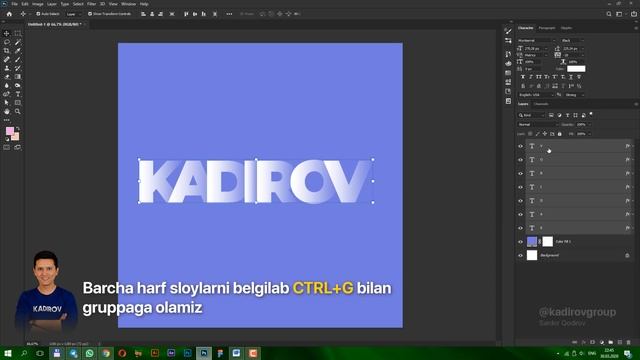The width and height of the screenshot is (640, 360).
Task: Open the Window menu
Action: 129,4
